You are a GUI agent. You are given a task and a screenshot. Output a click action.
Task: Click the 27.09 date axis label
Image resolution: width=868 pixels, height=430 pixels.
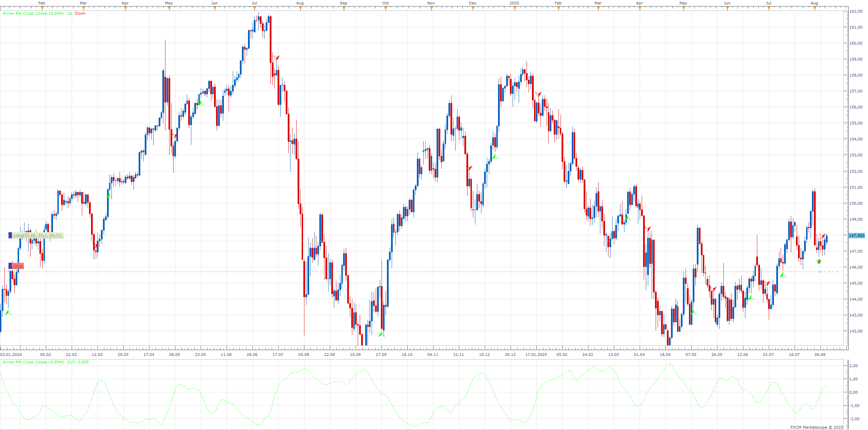[x=381, y=355]
